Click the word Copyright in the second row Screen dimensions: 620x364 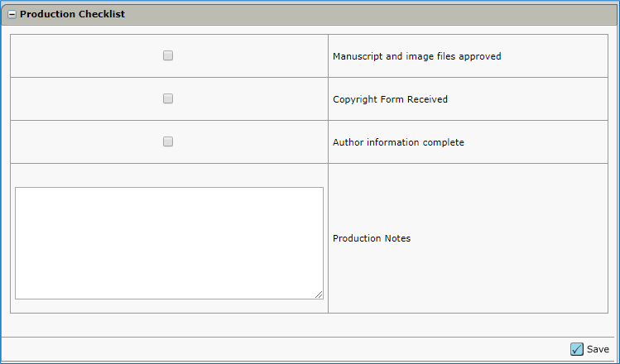tap(355, 99)
